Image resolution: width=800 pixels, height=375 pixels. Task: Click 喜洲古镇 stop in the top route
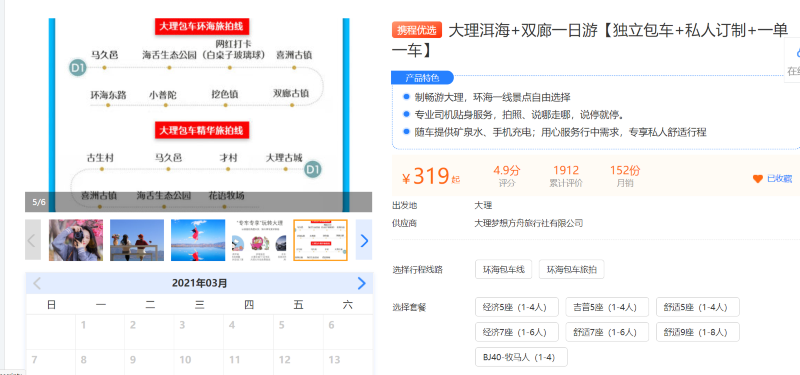294,55
